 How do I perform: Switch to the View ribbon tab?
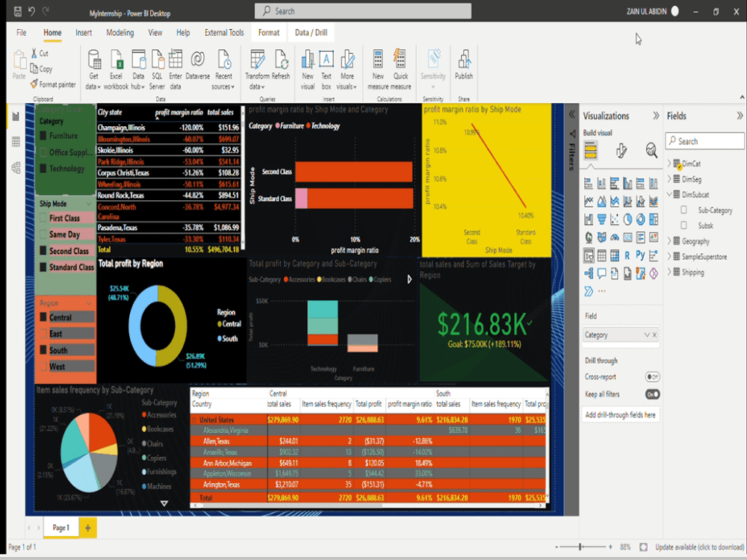155,32
